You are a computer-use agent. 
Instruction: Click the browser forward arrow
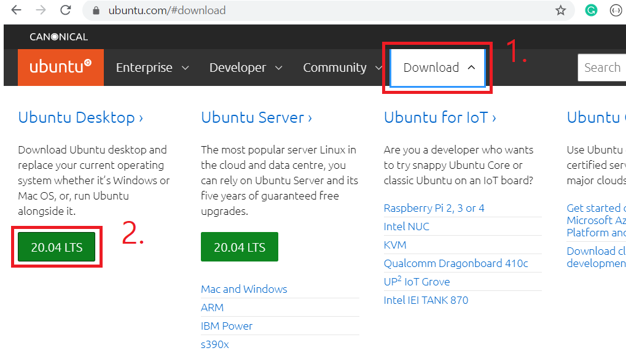point(41,10)
